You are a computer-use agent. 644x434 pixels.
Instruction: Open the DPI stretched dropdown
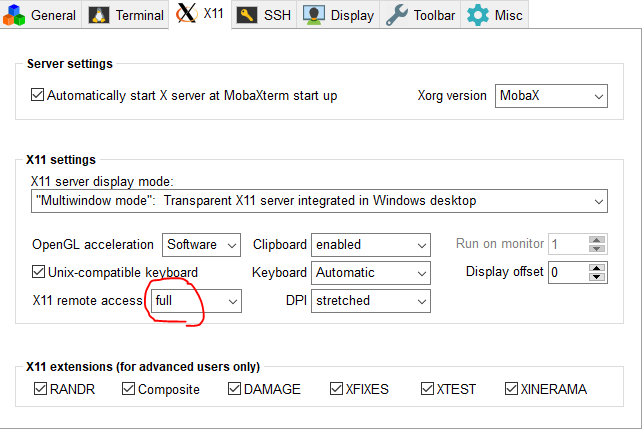coord(371,301)
